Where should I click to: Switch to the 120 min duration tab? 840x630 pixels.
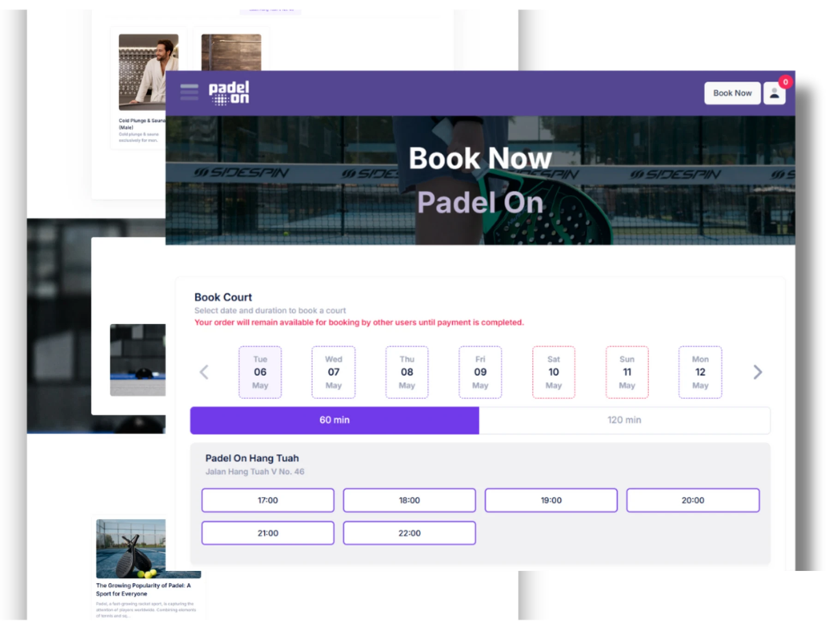click(x=624, y=420)
